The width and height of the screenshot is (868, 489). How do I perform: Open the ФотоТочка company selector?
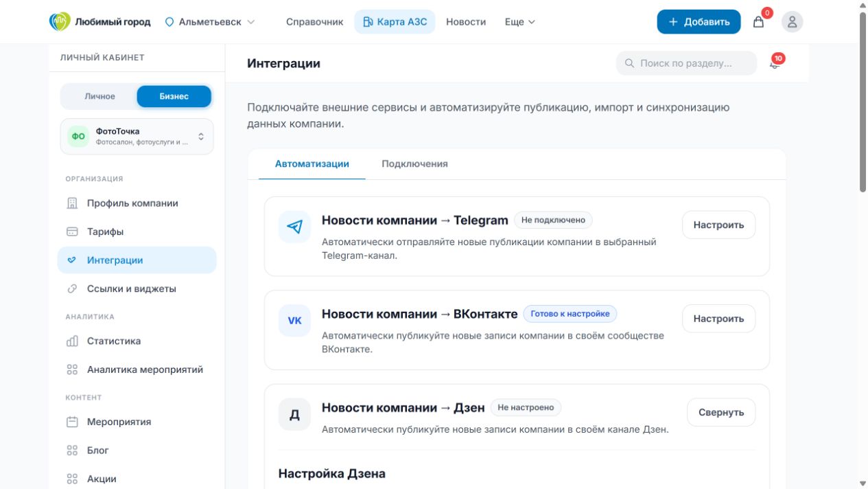click(x=137, y=136)
